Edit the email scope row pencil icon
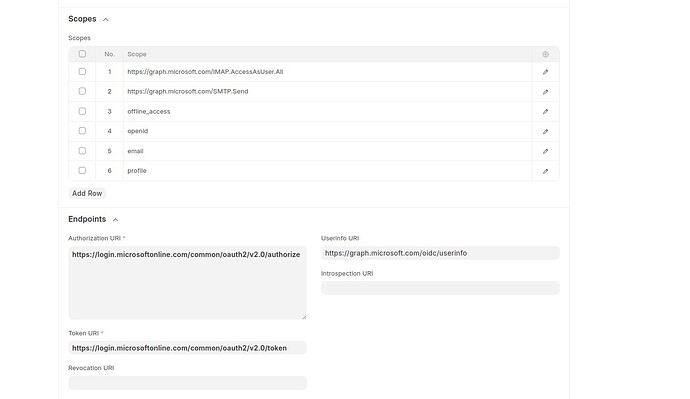The height and width of the screenshot is (399, 690). 545,151
